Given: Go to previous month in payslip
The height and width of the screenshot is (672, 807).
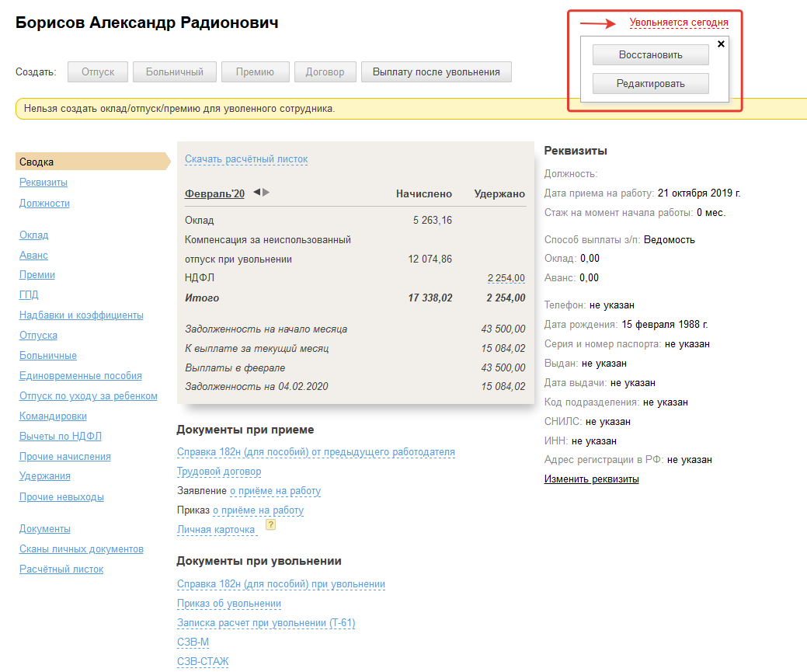Looking at the screenshot, I should tap(257, 193).
